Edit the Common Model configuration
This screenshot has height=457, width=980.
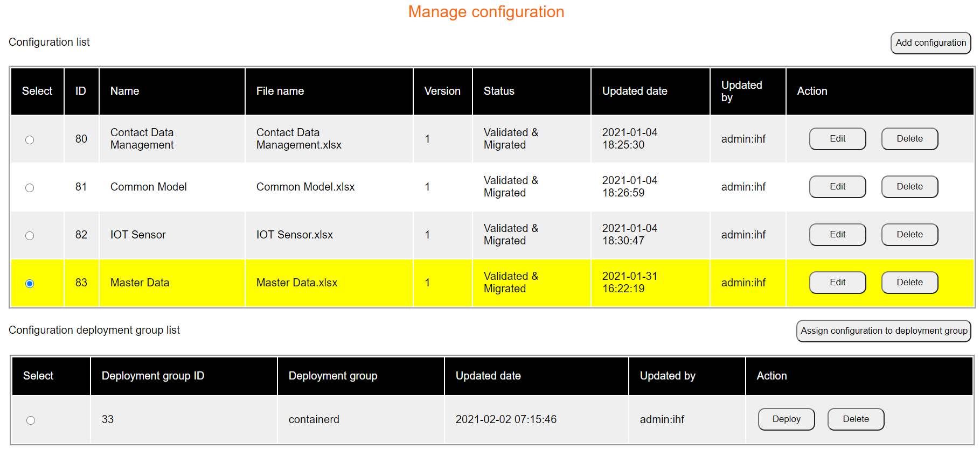coord(837,187)
